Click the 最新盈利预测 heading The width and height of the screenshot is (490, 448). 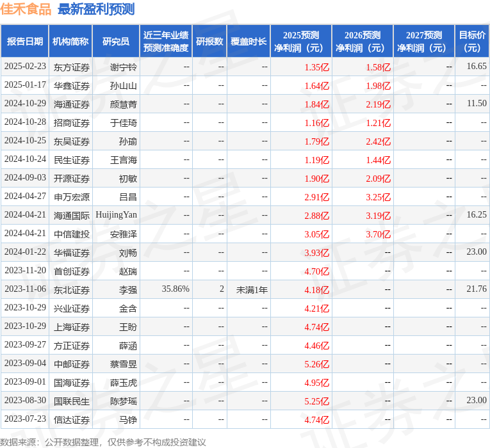[96, 9]
